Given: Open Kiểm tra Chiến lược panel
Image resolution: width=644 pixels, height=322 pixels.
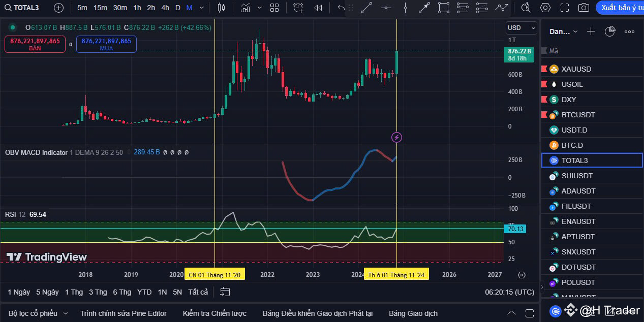Looking at the screenshot, I should (x=214, y=313).
